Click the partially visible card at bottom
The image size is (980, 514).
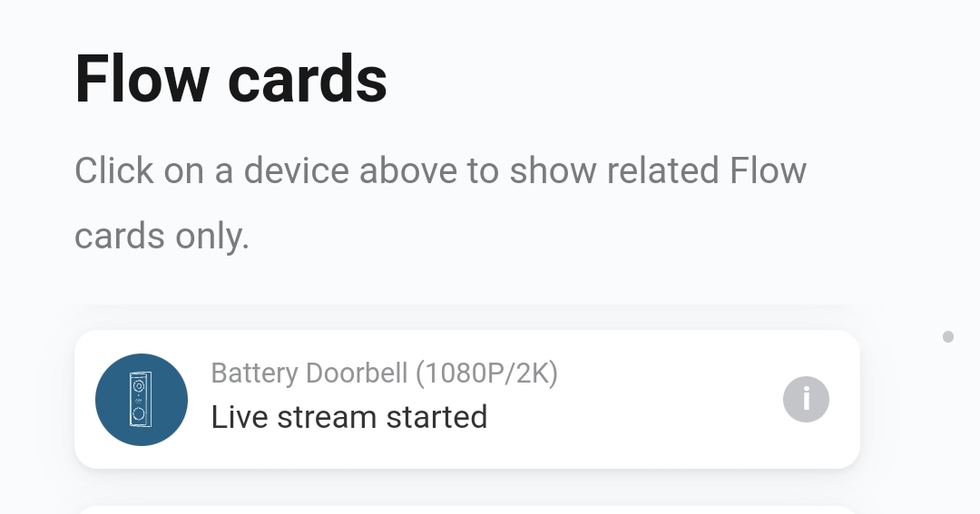point(466,509)
